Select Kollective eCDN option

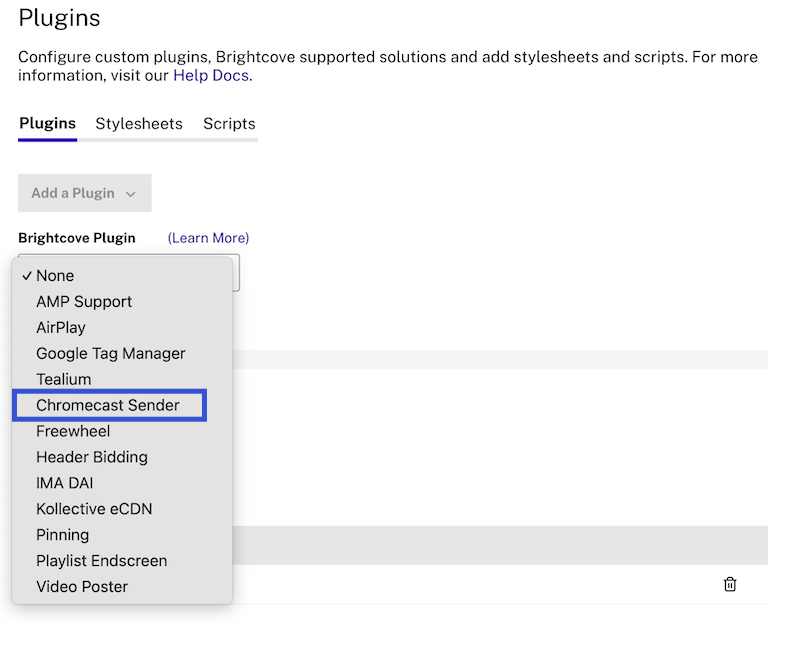pos(94,509)
